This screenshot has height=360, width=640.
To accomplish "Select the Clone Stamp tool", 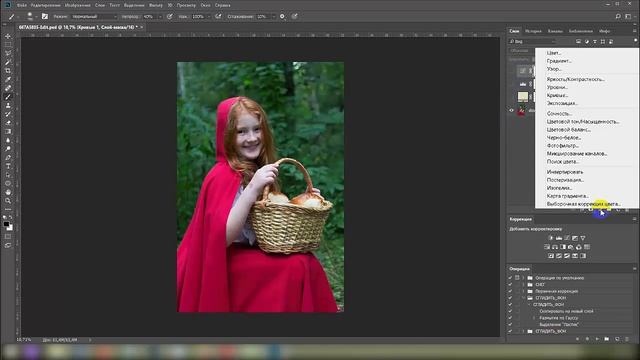I will pos(8,105).
